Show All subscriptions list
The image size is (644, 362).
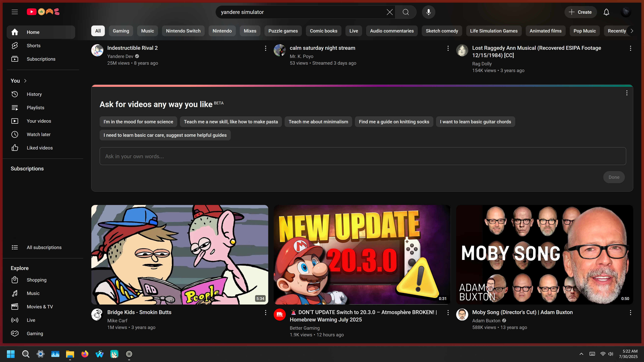[41, 247]
